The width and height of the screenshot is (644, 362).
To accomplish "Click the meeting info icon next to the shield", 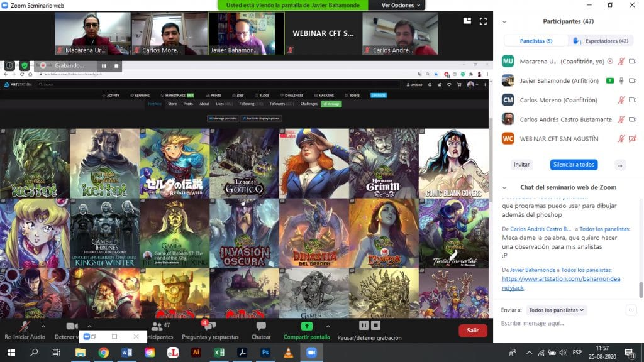I will point(9,65).
